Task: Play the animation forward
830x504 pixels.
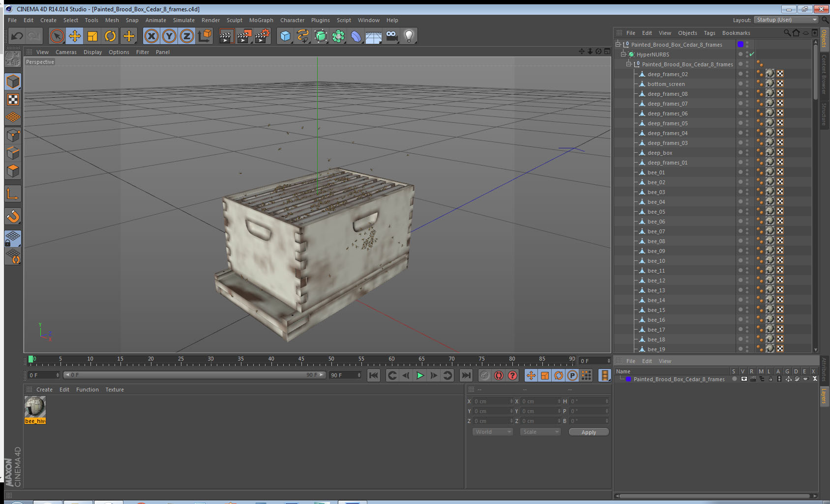Action: (x=420, y=375)
